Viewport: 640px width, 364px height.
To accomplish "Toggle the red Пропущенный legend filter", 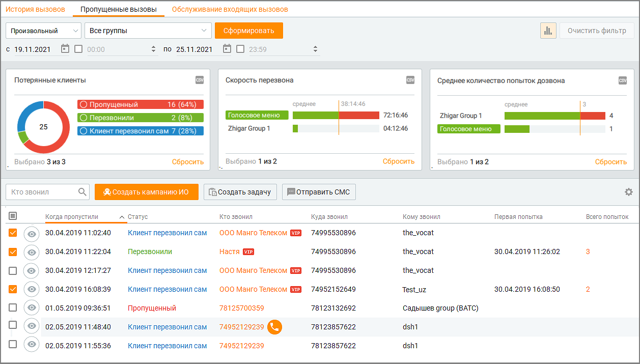I will [141, 104].
